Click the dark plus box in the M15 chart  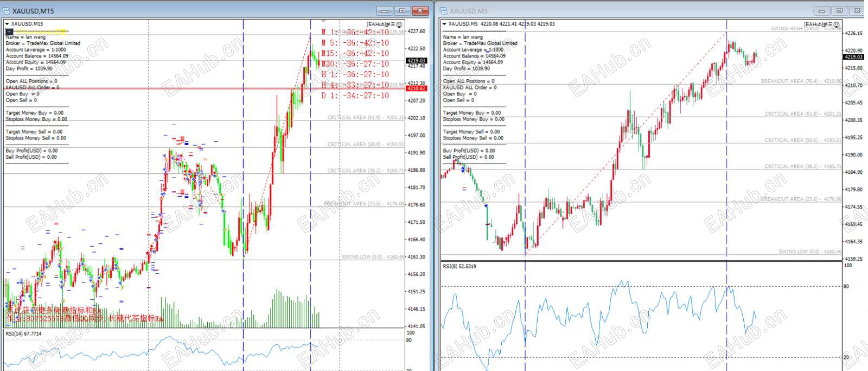pyautogui.click(x=9, y=33)
